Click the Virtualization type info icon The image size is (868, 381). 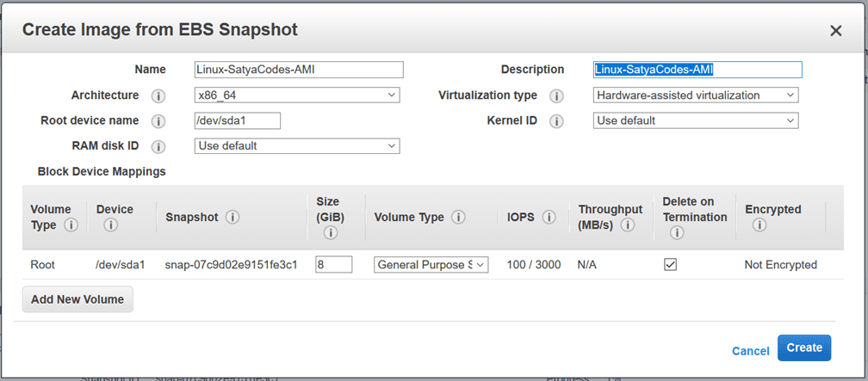(557, 95)
